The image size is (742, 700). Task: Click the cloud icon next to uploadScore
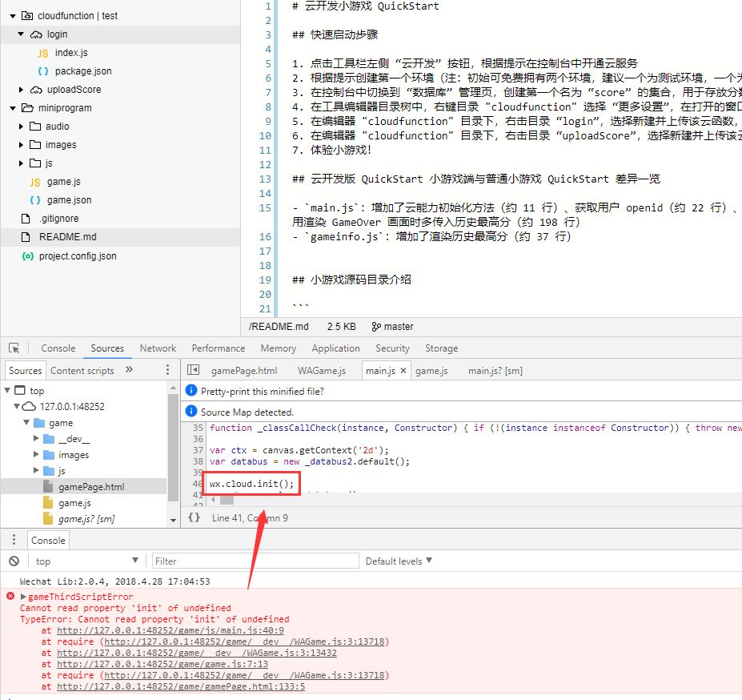[x=36, y=90]
